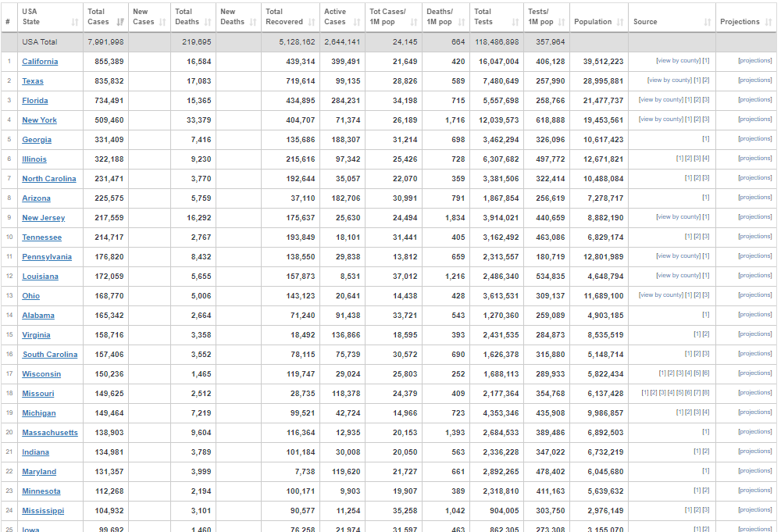Click the sort icon in USA State header
Viewport: 781px width, 532px height.
75,22
